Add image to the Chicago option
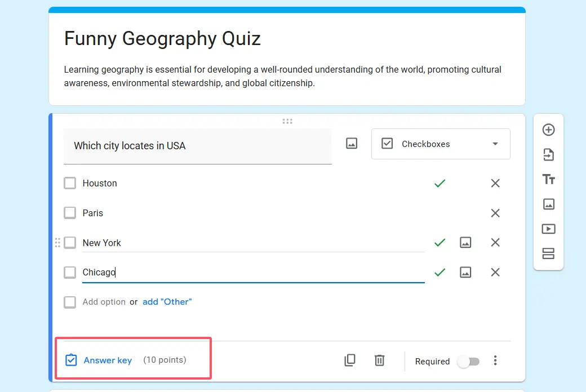Viewport: 586px width, 392px height. pos(465,273)
